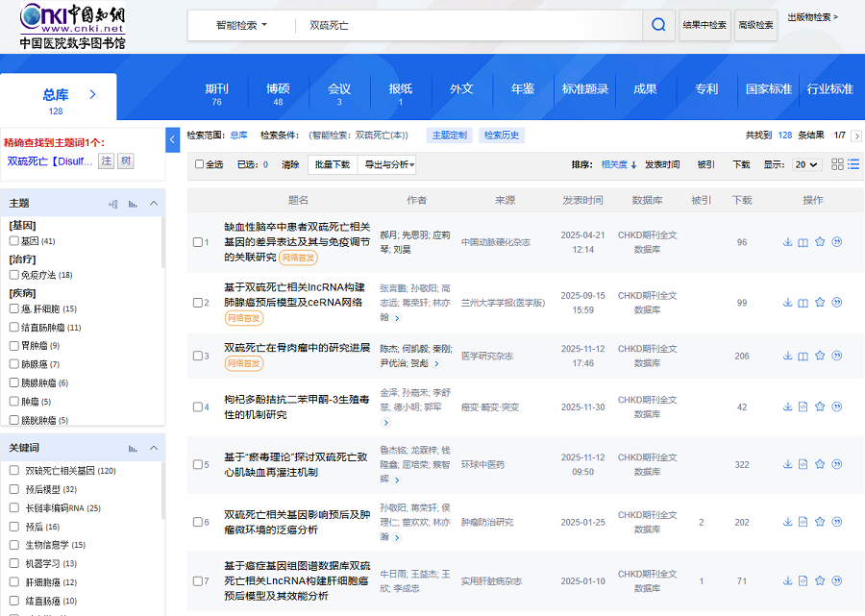Open the 显示 20 per-page dropdown

pyautogui.click(x=806, y=164)
